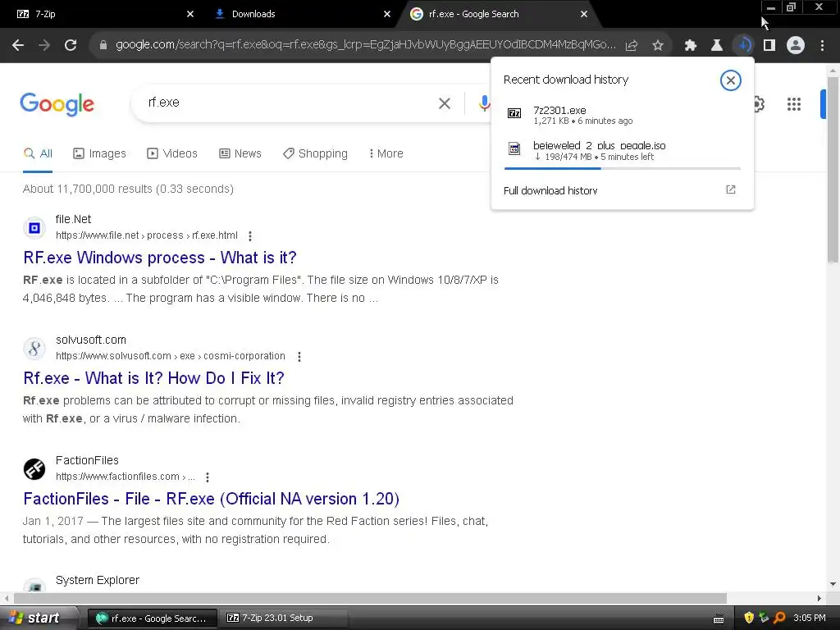Open the profile avatar icon
Screen dimensions: 840x630
pyautogui.click(x=796, y=46)
